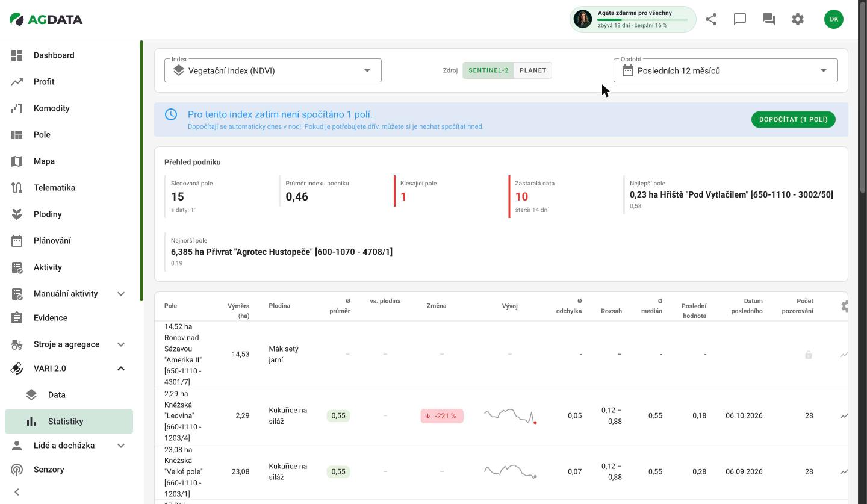This screenshot has height=504, width=867.
Task: Click the Komodity chart icon
Action: click(17, 108)
